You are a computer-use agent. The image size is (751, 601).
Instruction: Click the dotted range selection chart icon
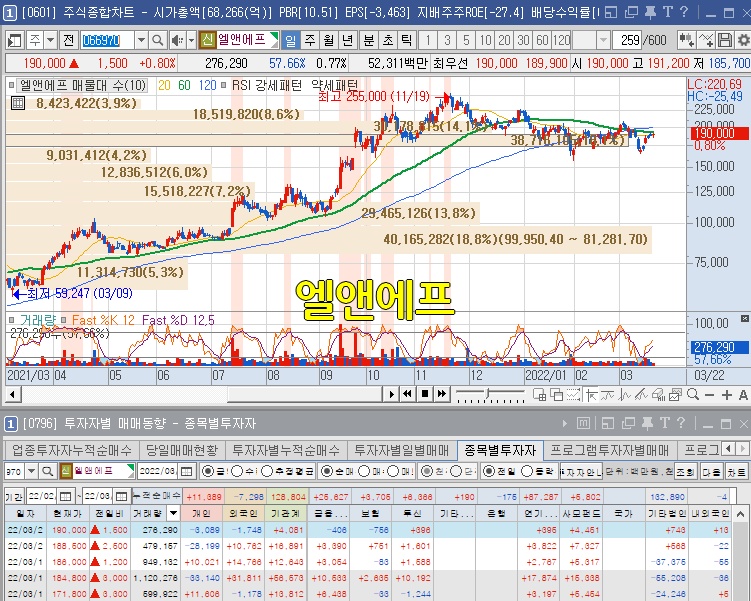click(x=573, y=395)
